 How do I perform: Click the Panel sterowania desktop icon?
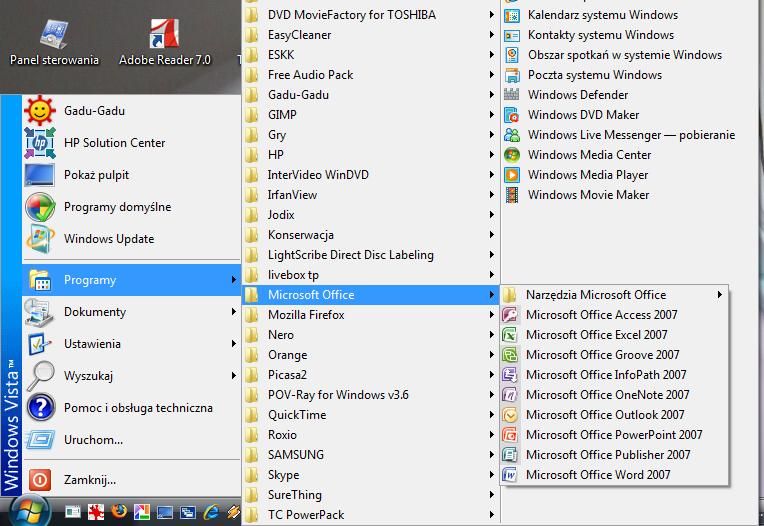pyautogui.click(x=54, y=33)
